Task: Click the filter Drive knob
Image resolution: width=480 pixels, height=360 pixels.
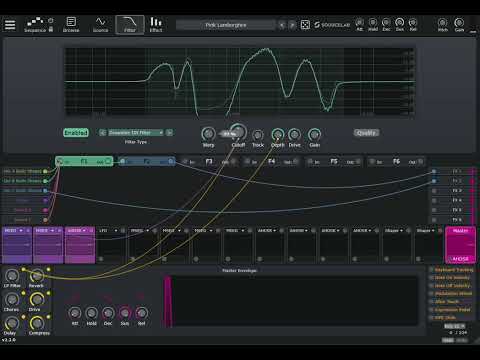Action: pos(294,134)
